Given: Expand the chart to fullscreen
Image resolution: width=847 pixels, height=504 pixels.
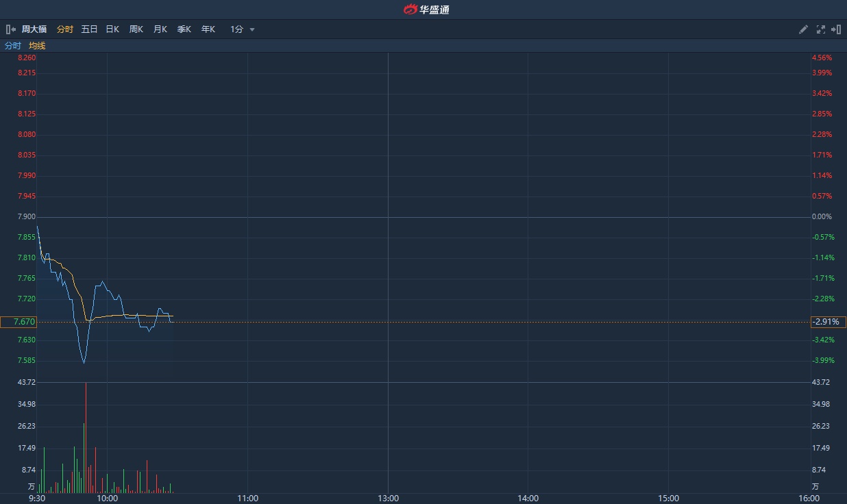Looking at the screenshot, I should 820,29.
